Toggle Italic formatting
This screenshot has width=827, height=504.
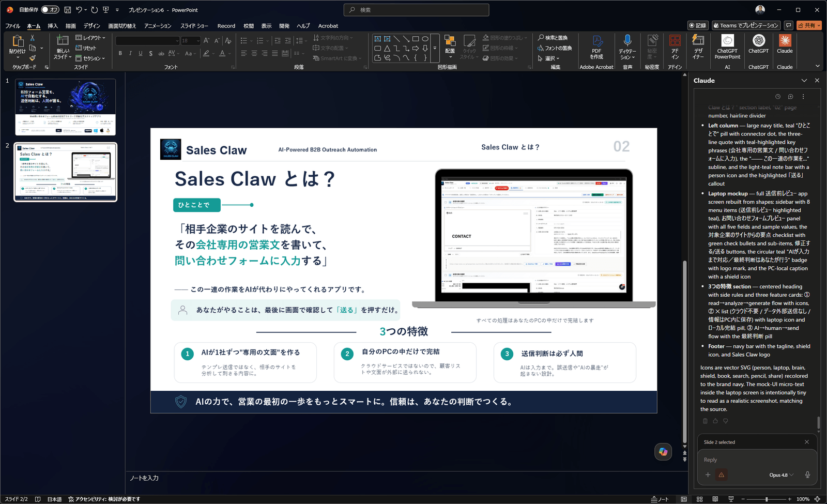pyautogui.click(x=130, y=53)
